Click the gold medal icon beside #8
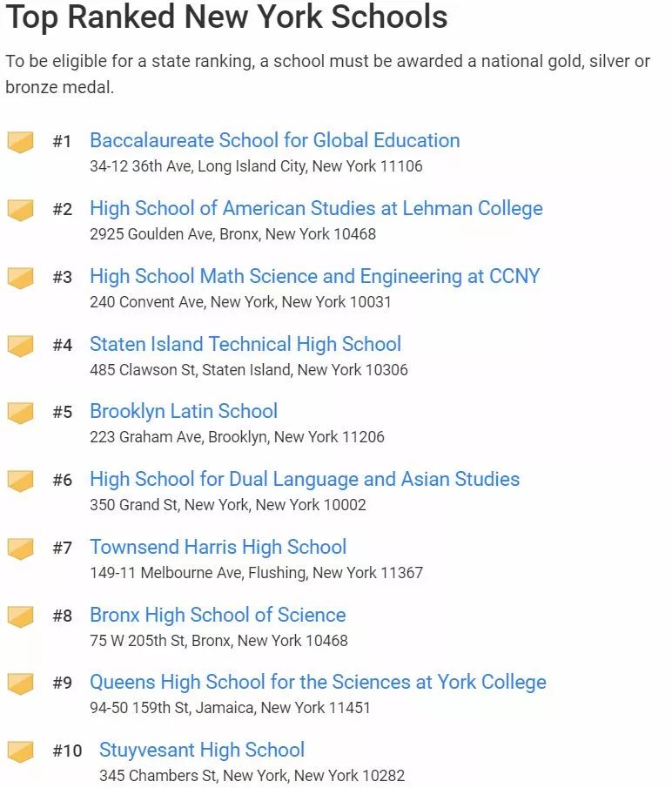This screenshot has height=788, width=672. point(21,616)
